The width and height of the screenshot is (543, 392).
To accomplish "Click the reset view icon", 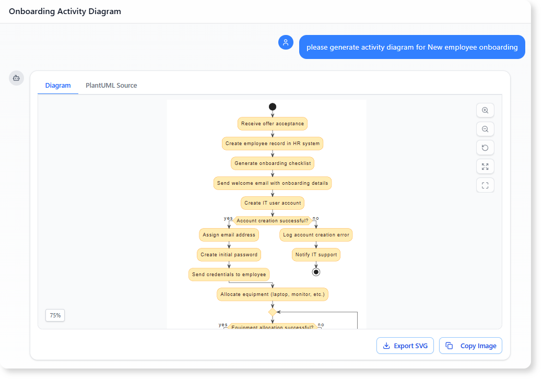I will point(485,148).
